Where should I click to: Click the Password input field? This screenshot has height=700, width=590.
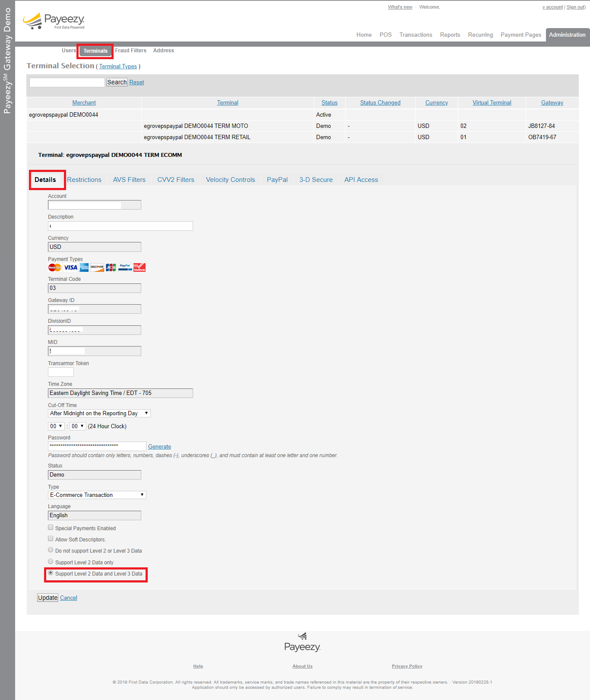(97, 446)
